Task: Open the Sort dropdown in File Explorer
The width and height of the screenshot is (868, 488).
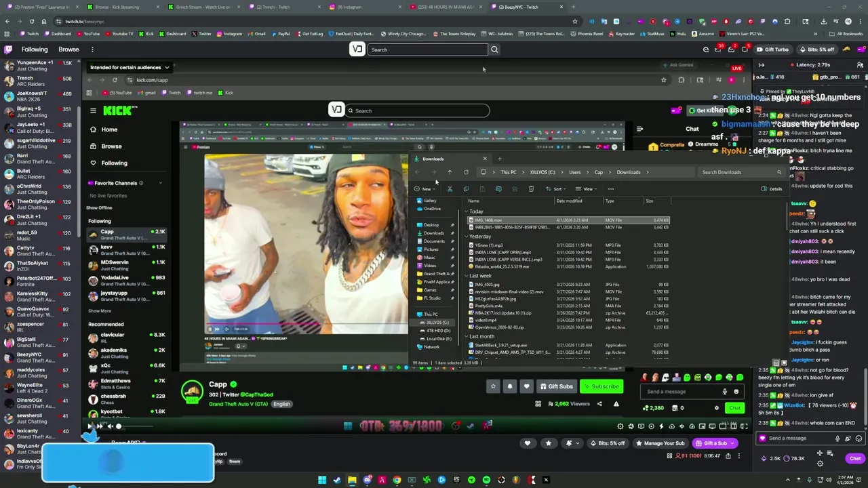Action: point(555,189)
